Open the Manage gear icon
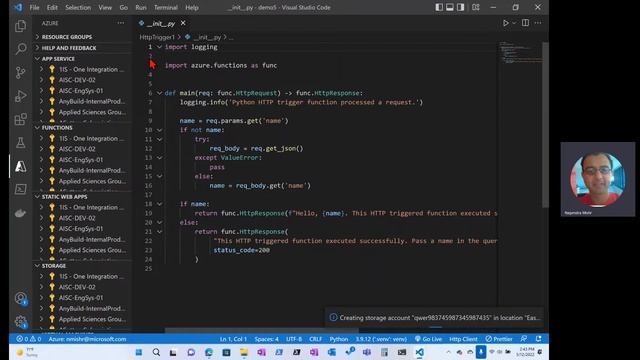 pos(20,322)
